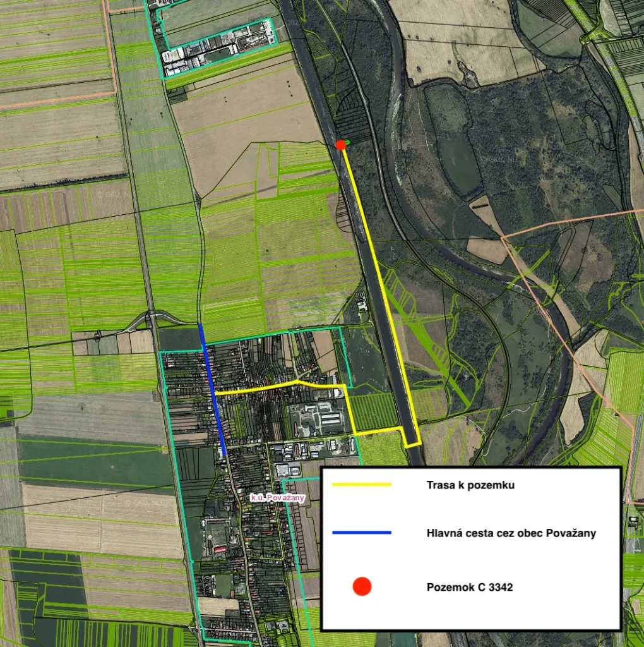This screenshot has width=644, height=647.
Task: Click the large plain brown field north of the village
Action: point(246,114)
